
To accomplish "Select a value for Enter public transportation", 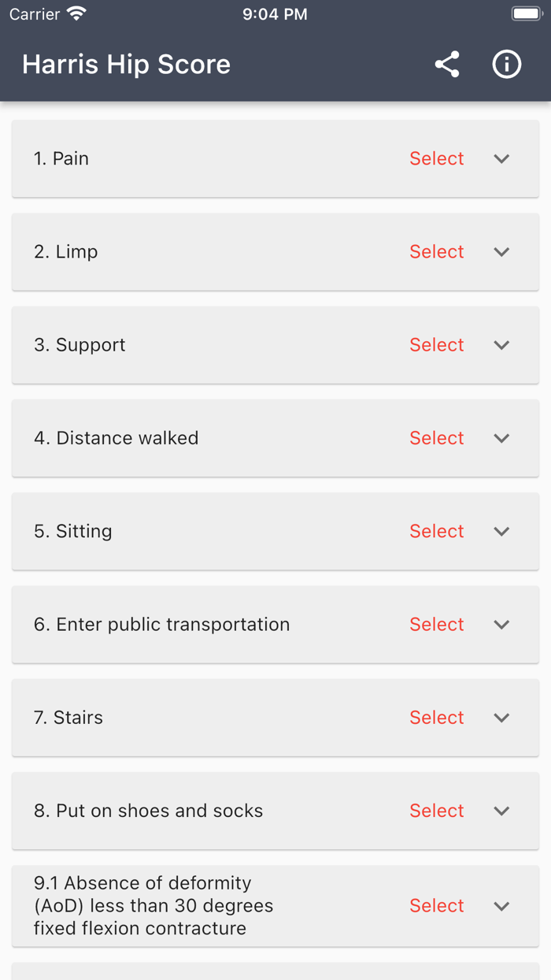I will point(436,624).
